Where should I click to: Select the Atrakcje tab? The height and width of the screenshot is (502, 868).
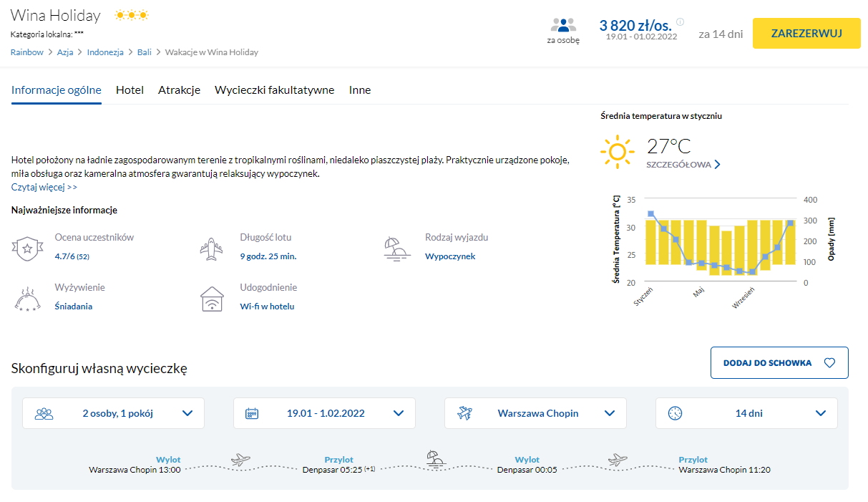(179, 90)
